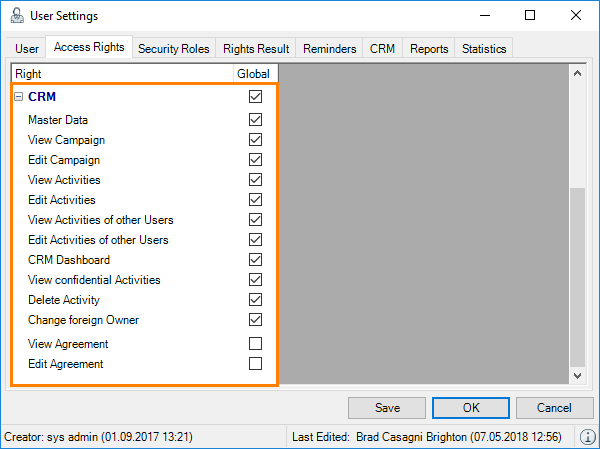
Task: Confirm with the OK button
Action: [471, 408]
